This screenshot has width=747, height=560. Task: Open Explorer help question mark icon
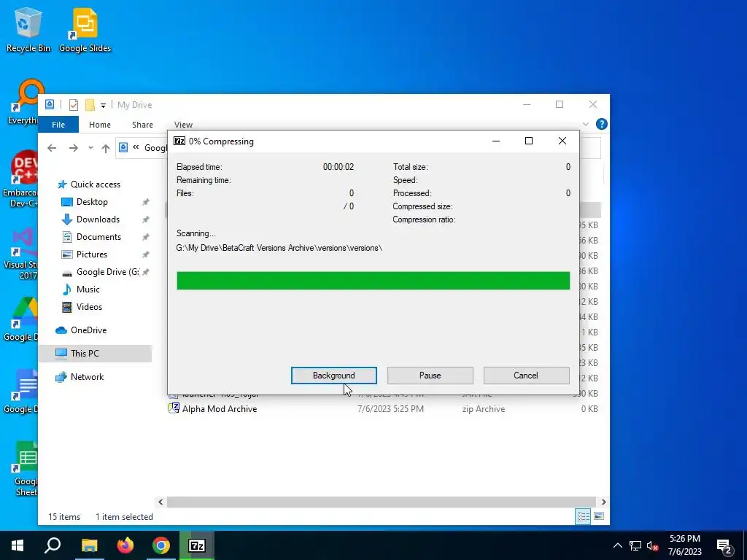[602, 124]
